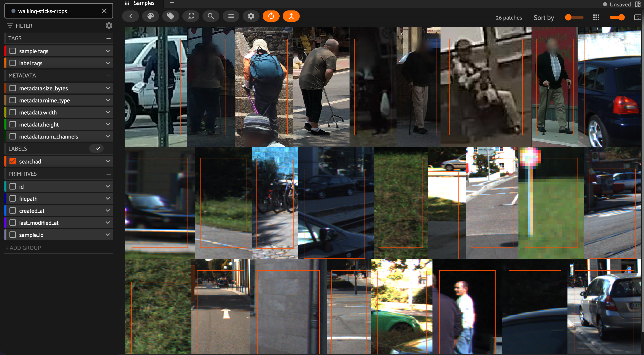Viewport: 644px width, 355px height.
Task: Open patch of man with quad cane
Action: (321, 87)
